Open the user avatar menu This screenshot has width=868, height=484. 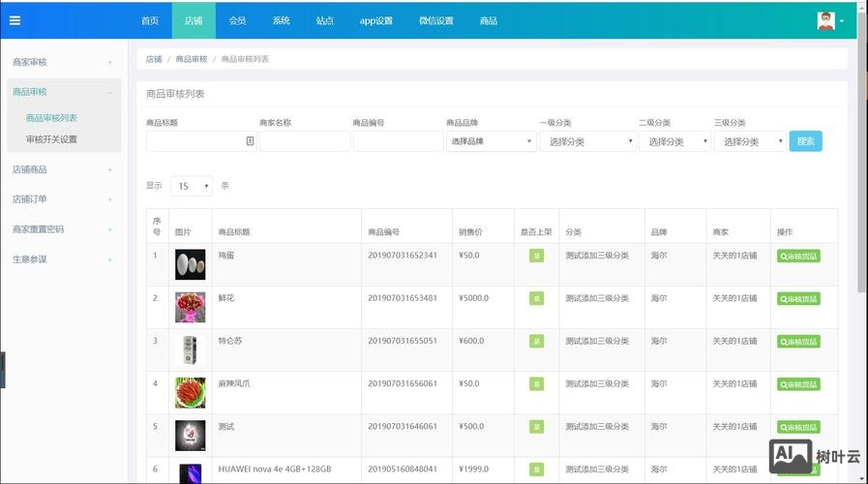(x=830, y=20)
